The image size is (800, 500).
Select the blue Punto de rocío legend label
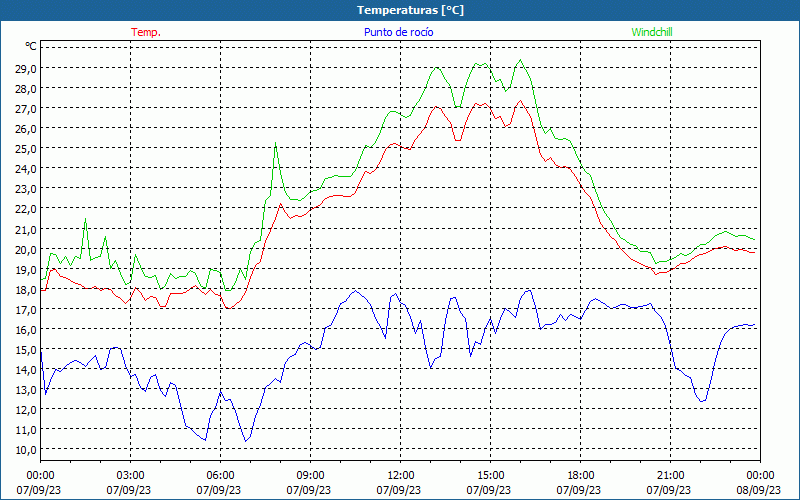click(398, 32)
